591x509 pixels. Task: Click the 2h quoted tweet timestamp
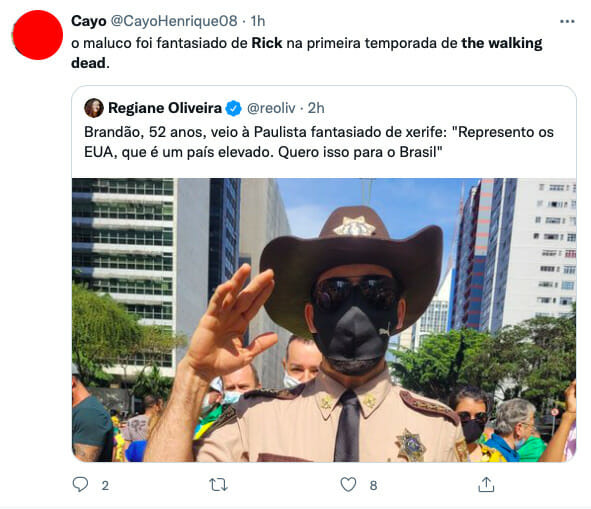(316, 108)
